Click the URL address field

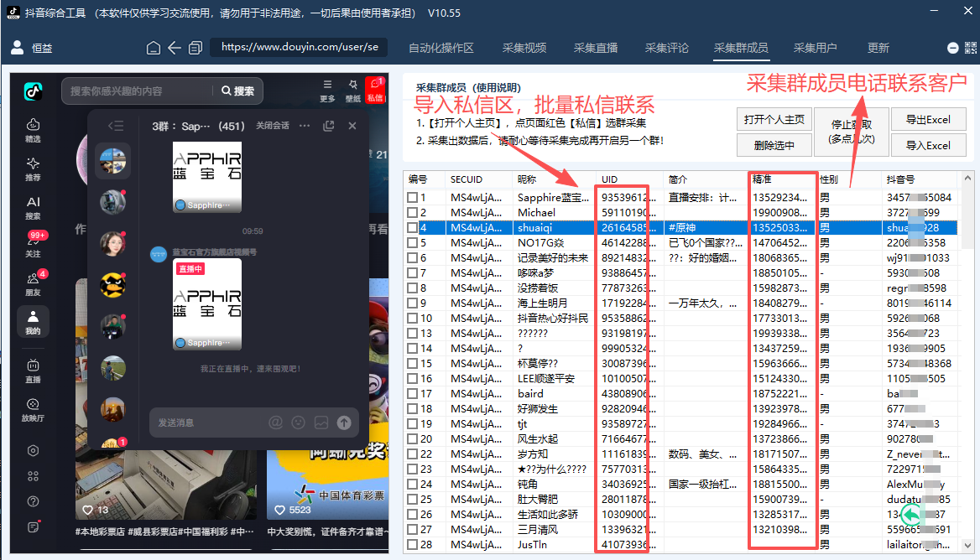click(300, 48)
